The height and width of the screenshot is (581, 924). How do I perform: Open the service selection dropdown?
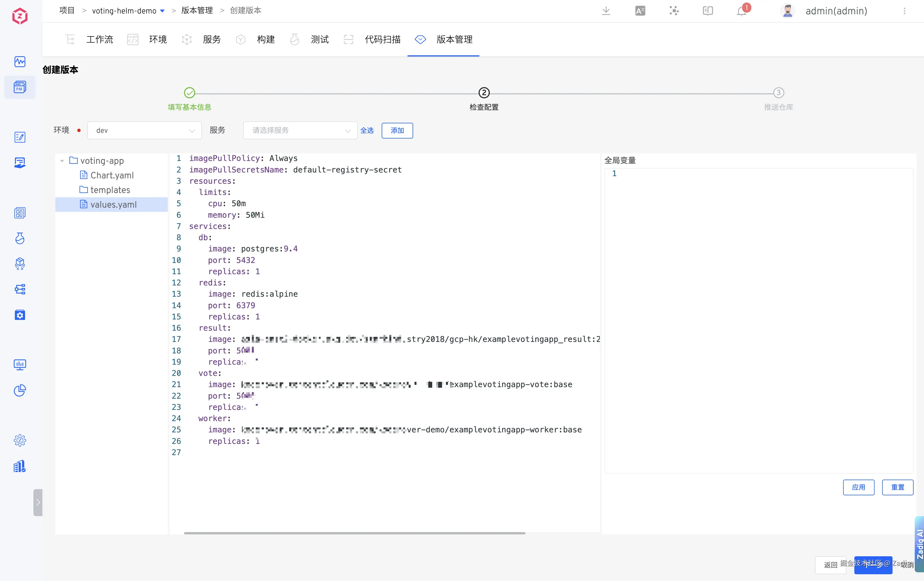click(x=300, y=130)
